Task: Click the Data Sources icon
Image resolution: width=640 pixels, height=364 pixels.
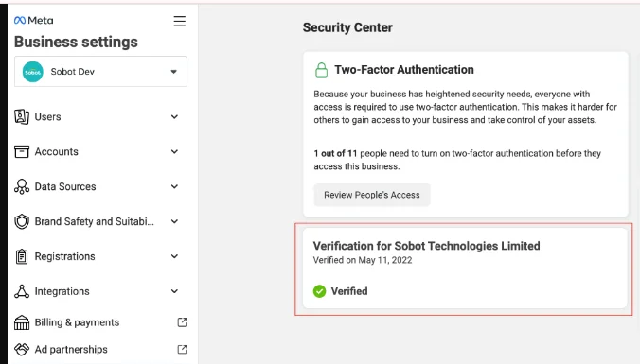Action: tap(22, 186)
